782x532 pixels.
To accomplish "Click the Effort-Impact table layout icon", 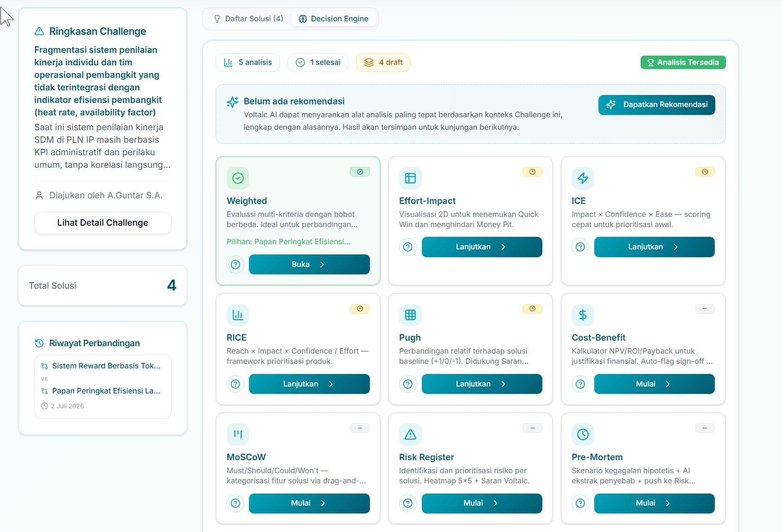I will (410, 178).
